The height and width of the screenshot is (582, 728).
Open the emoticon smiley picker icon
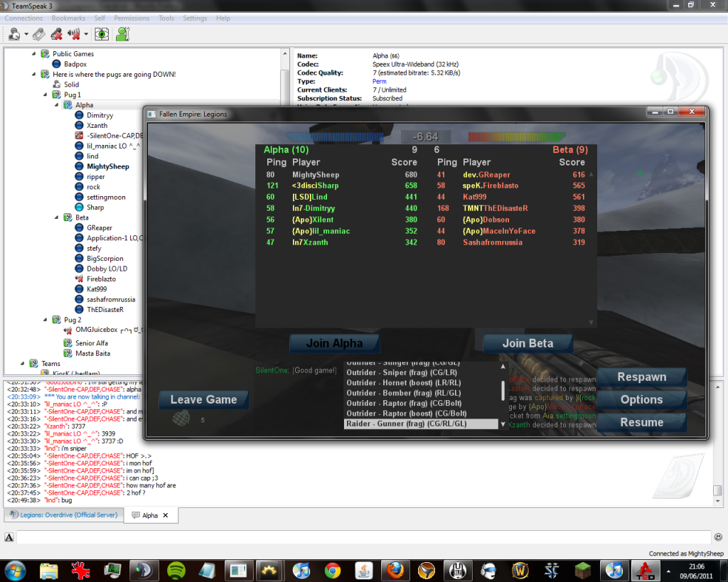click(718, 537)
